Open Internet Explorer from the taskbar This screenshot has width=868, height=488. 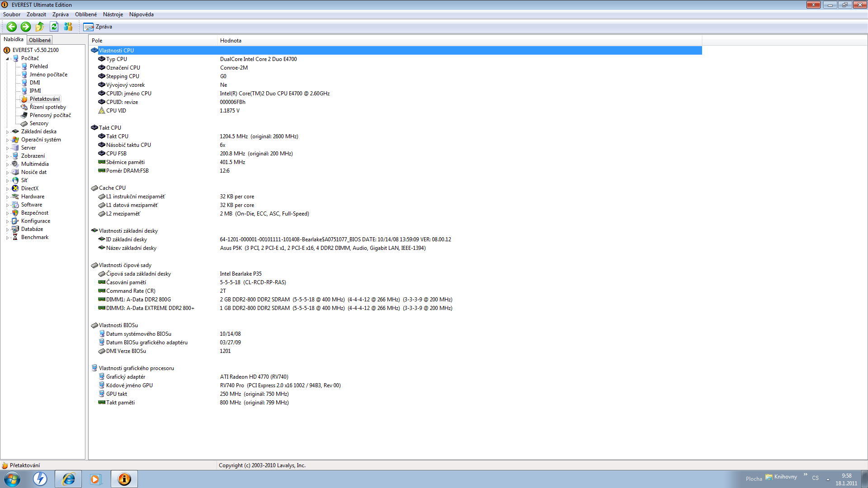pos(68,479)
